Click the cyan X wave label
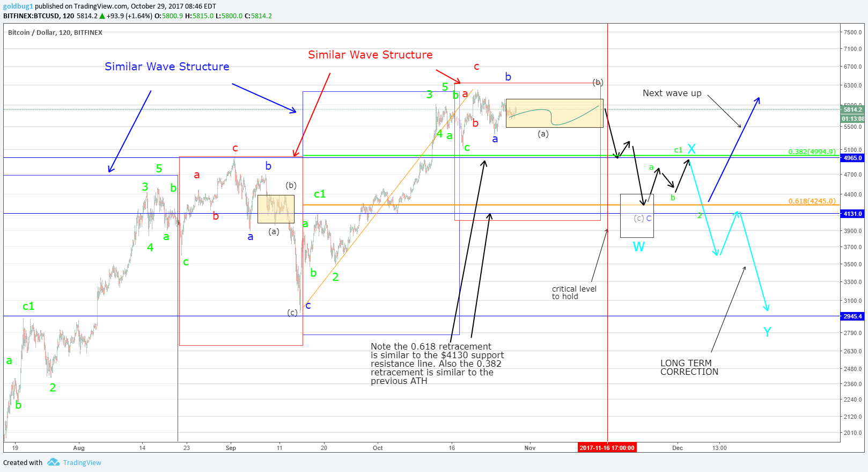Image resolution: width=868 pixels, height=472 pixels. [x=692, y=149]
